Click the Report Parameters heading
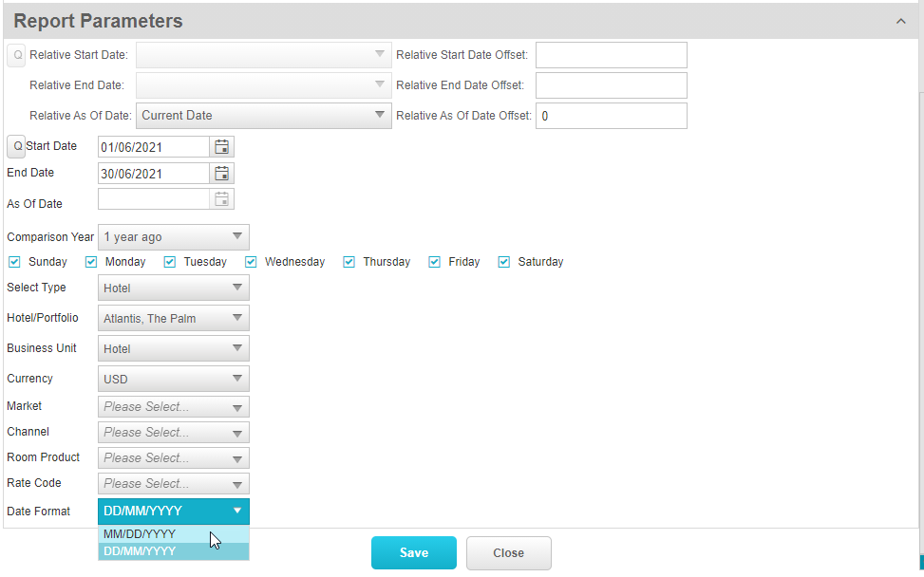Screen dimensions: 924x577 click(98, 21)
